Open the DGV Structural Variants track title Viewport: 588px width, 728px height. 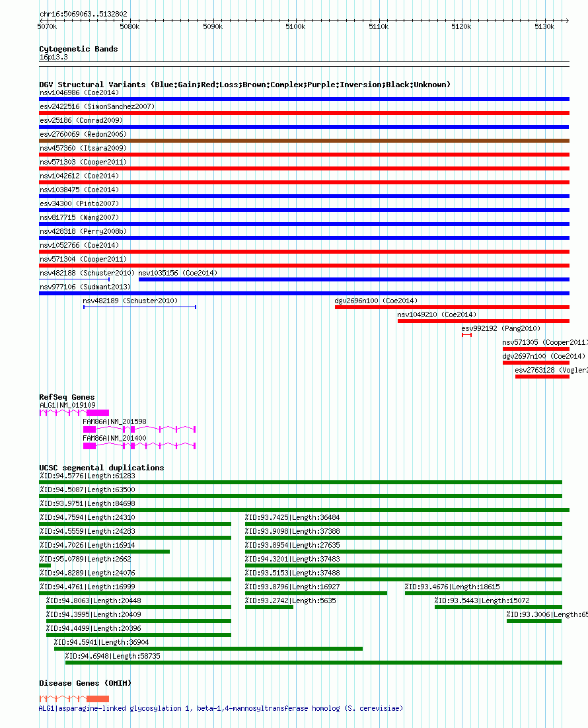pyautogui.click(x=244, y=85)
